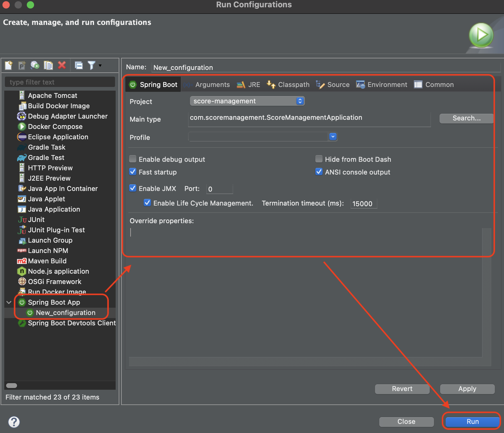The image size is (504, 433).
Task: Open the Project dropdown score-management
Action: (x=247, y=101)
